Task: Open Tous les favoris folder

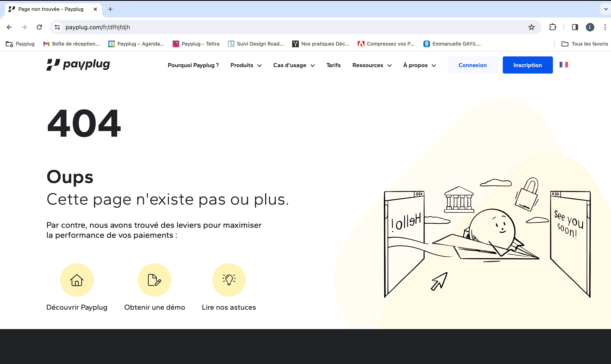Action: [x=585, y=44]
